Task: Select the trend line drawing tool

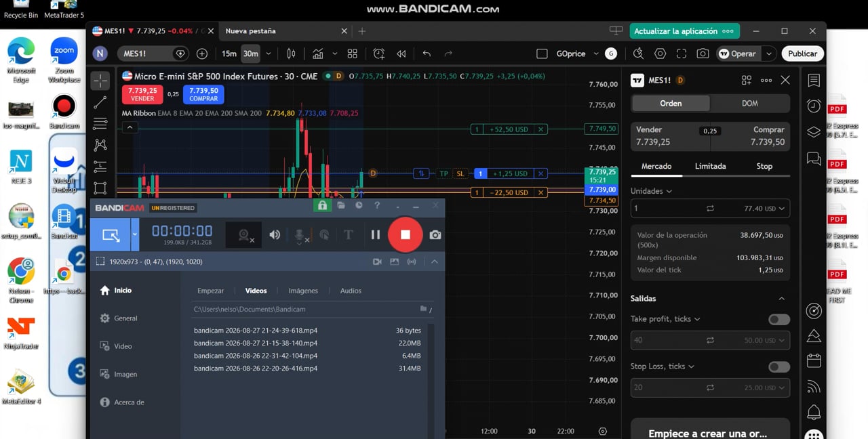Action: click(100, 102)
